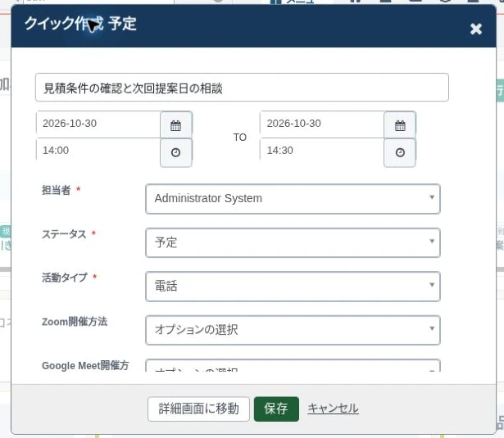Viewport: 504px width, 438px height.
Task: Open the Google Meet開催方 dropdown
Action: (293, 366)
